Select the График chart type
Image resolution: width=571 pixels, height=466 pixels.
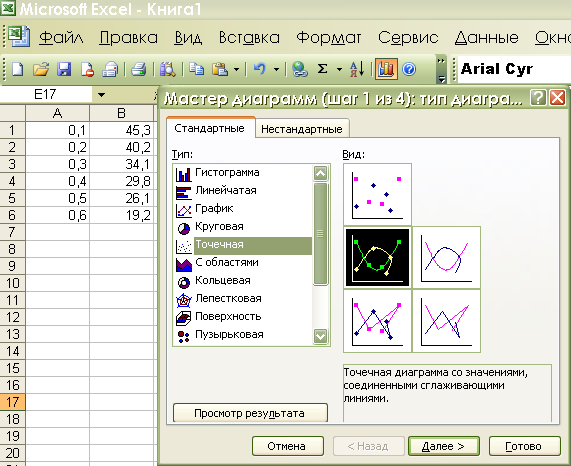pyautogui.click(x=243, y=209)
